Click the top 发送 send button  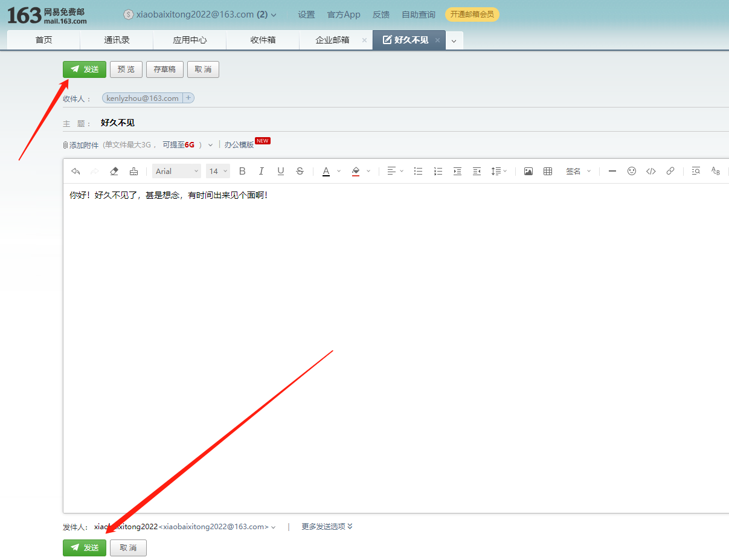pyautogui.click(x=85, y=69)
